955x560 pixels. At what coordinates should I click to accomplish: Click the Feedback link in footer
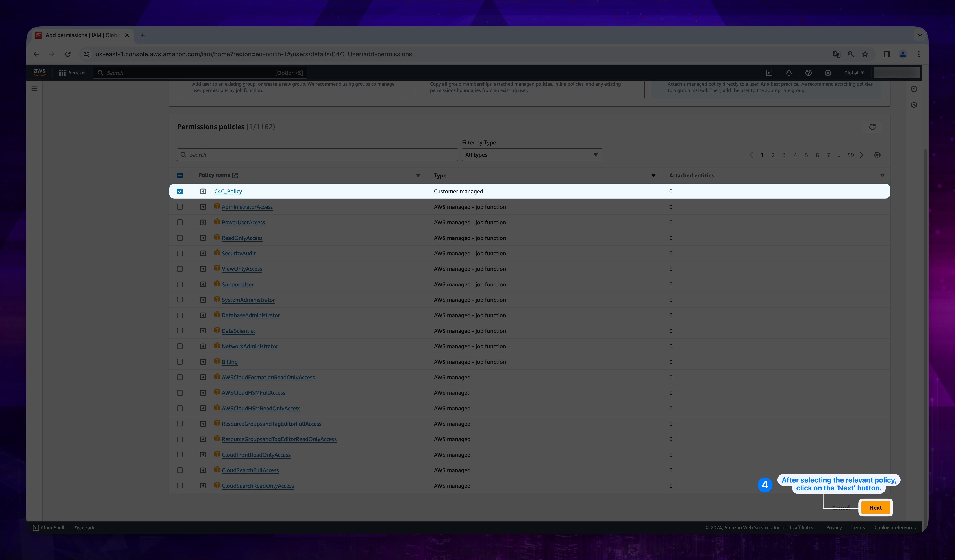point(84,527)
